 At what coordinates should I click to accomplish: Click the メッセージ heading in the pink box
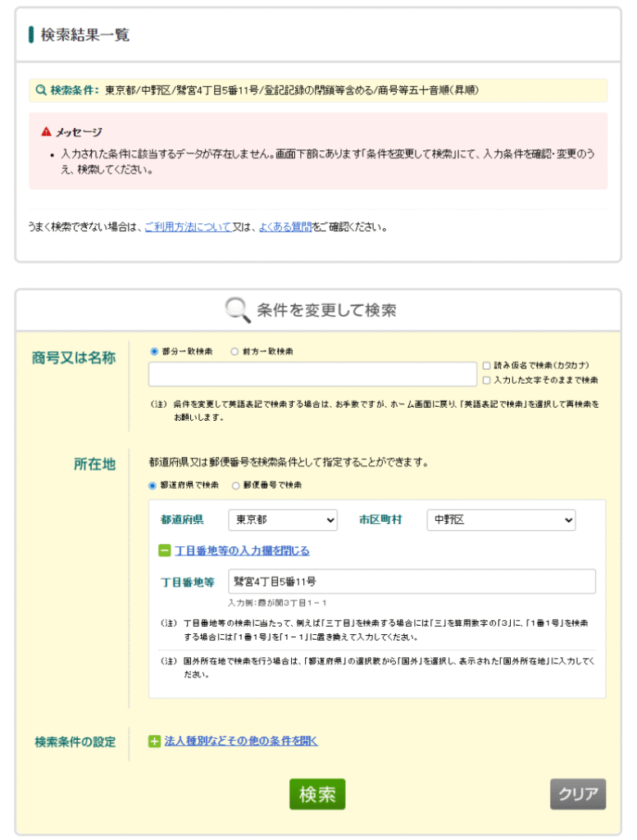coord(79,132)
